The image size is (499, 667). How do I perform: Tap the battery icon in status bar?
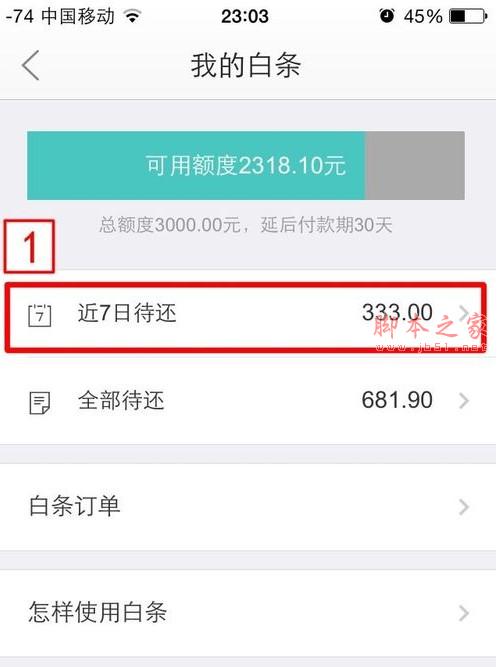point(468,17)
